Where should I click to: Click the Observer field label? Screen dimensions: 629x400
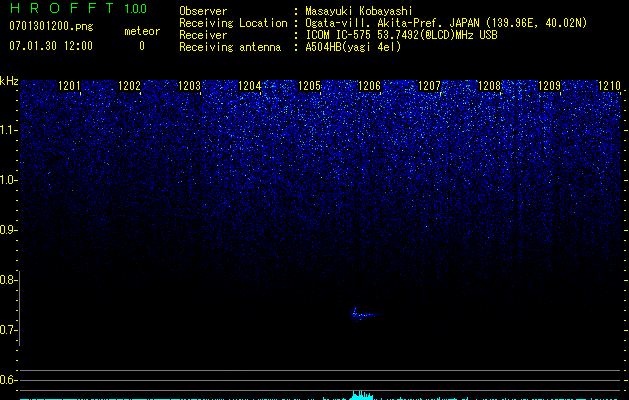(x=203, y=11)
